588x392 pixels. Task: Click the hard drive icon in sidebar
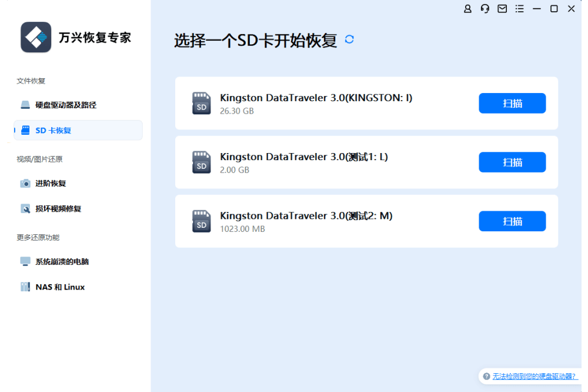pos(25,105)
